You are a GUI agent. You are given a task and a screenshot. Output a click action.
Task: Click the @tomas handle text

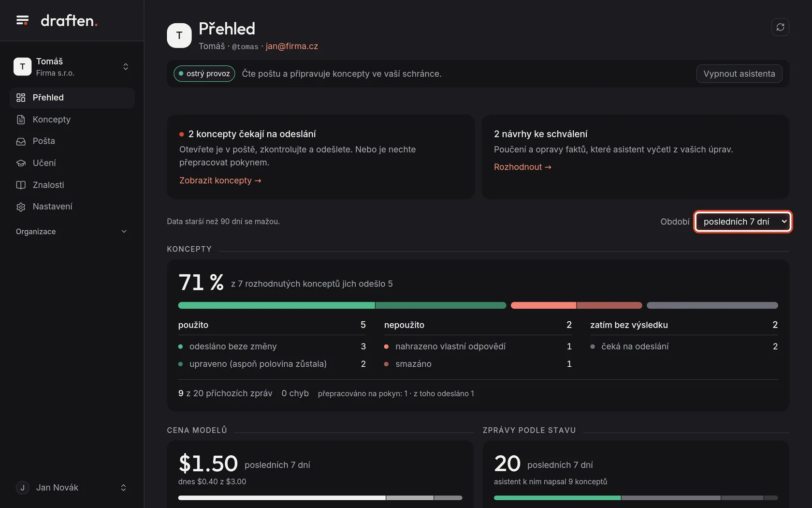click(x=245, y=46)
